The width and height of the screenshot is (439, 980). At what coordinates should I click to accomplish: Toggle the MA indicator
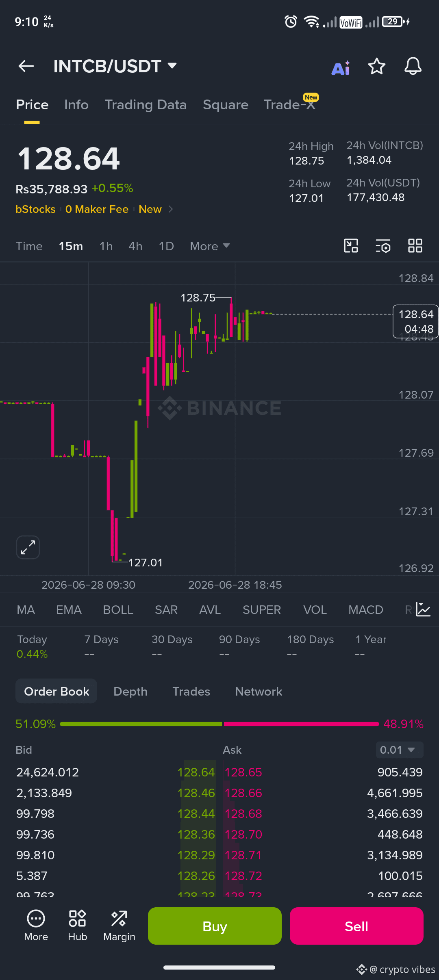pos(26,610)
